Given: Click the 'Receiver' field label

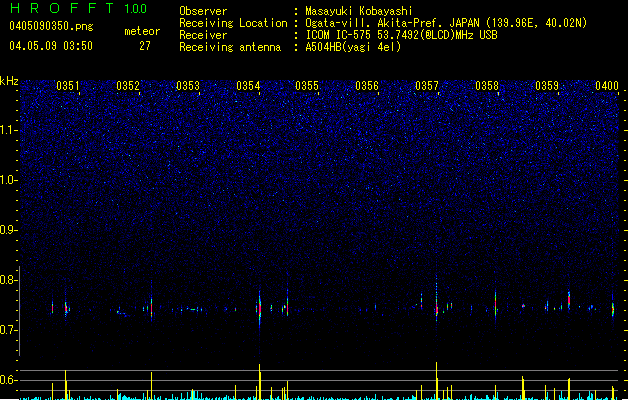Looking at the screenshot, I should pos(203,35).
